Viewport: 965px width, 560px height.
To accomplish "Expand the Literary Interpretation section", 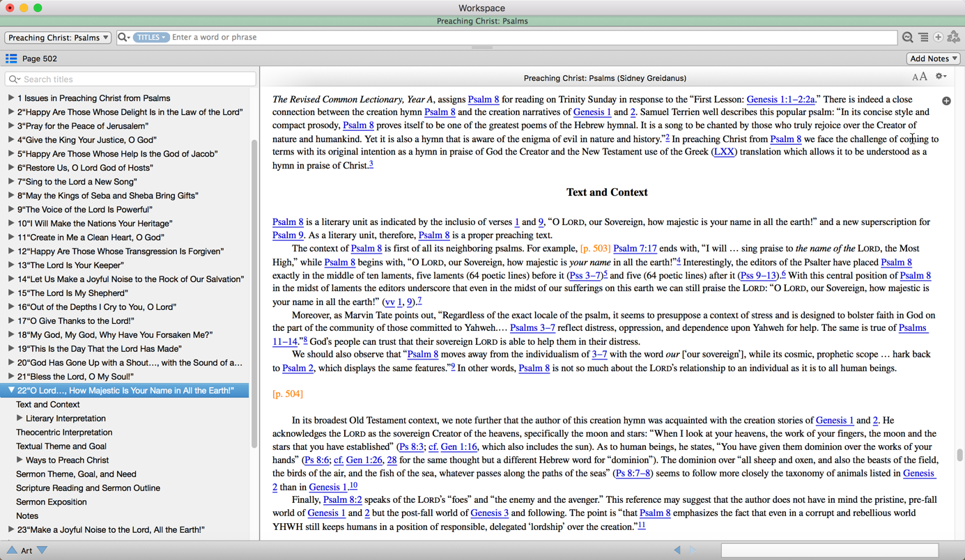I will click(x=20, y=419).
